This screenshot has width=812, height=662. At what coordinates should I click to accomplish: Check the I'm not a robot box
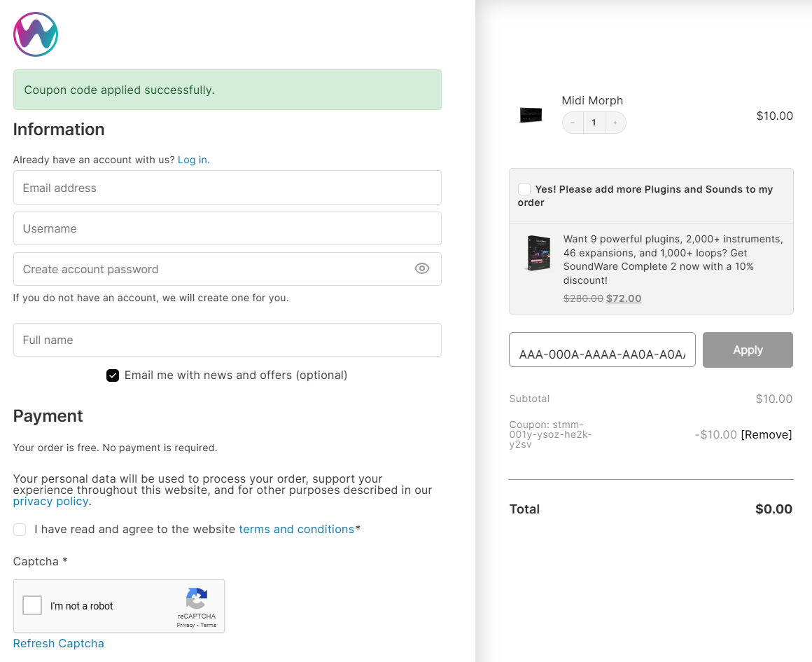[32, 605]
